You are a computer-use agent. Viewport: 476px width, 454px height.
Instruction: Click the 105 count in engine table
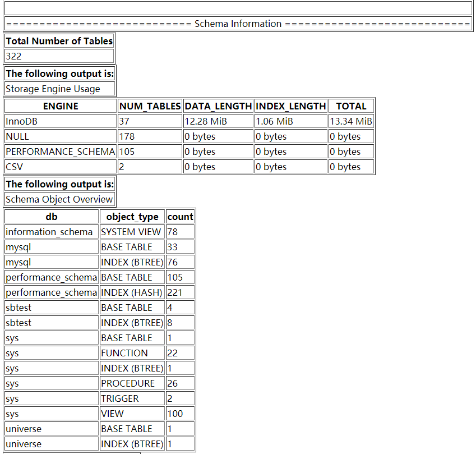point(150,152)
